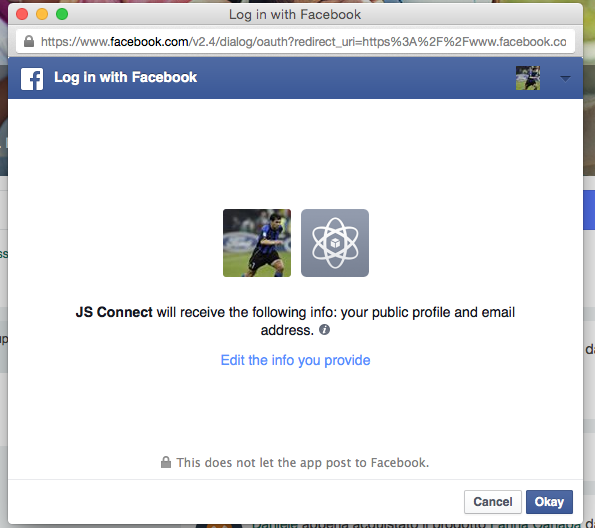Open Edit the info you provide link
The width and height of the screenshot is (595, 528).
(295, 360)
